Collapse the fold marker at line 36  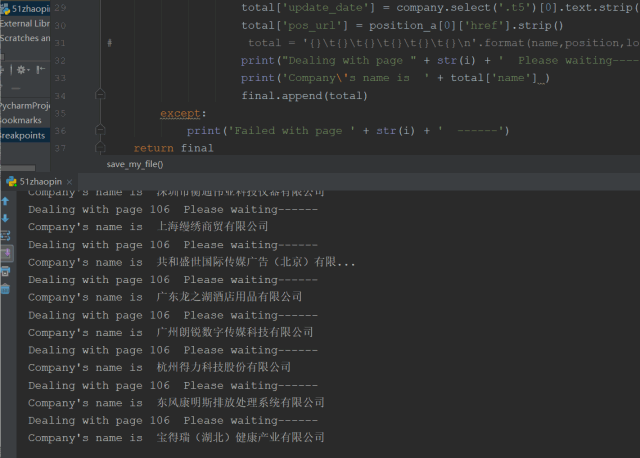click(x=100, y=130)
